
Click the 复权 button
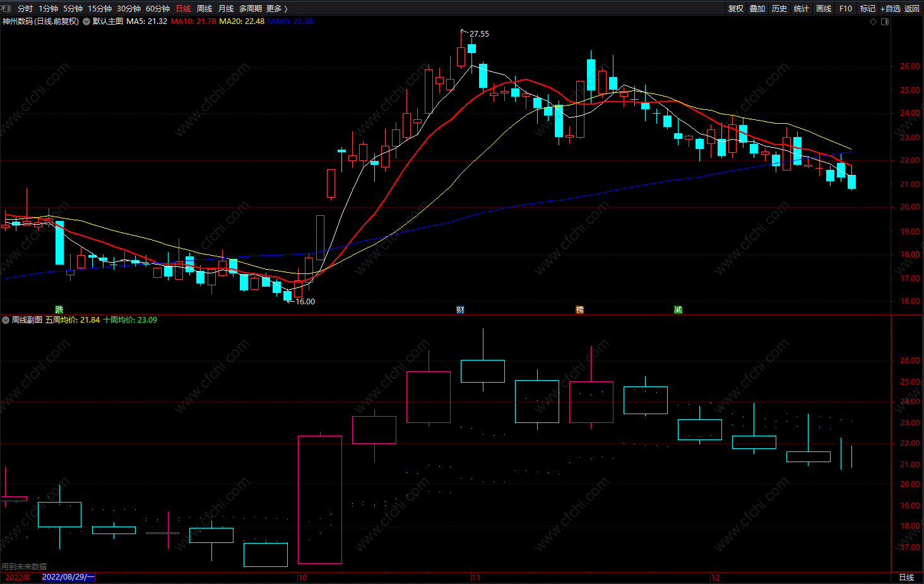coord(736,9)
